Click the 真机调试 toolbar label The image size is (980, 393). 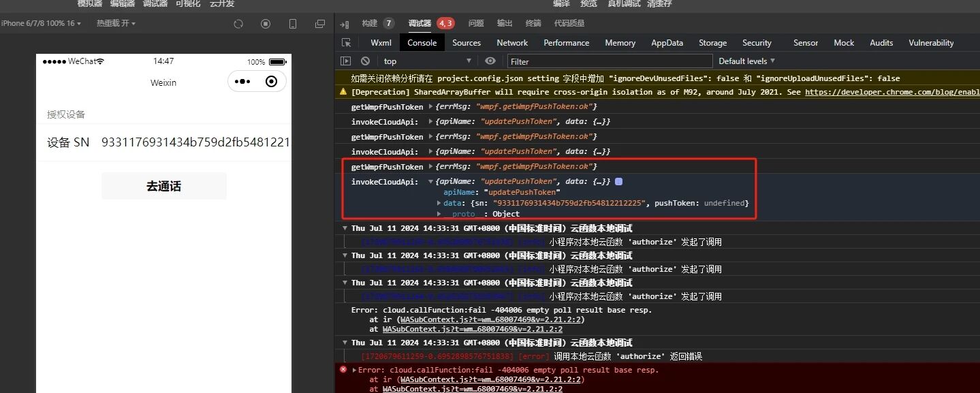point(623,3)
